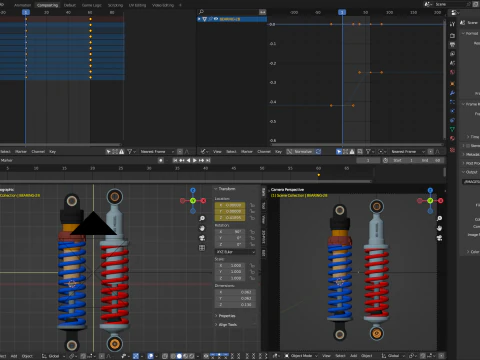Click zoom magnifier in Camera Perspective viewport
The width and height of the screenshot is (480, 360).
tap(439, 218)
